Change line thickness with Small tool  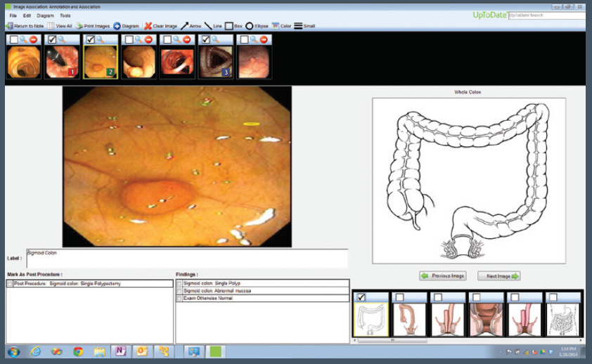tap(304, 26)
